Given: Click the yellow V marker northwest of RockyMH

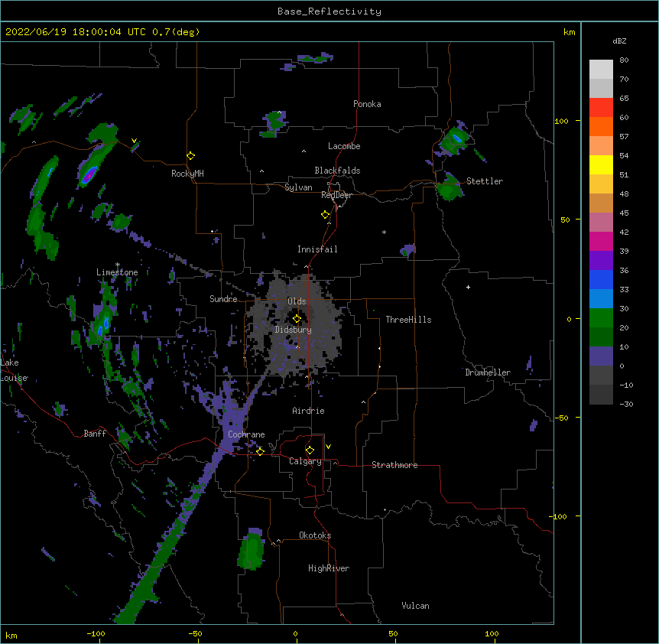Looking at the screenshot, I should pos(134,141).
